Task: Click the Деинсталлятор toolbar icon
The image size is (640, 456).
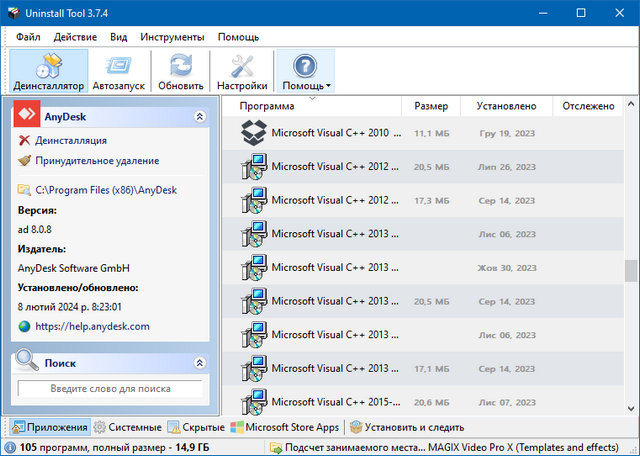Action: point(48,71)
